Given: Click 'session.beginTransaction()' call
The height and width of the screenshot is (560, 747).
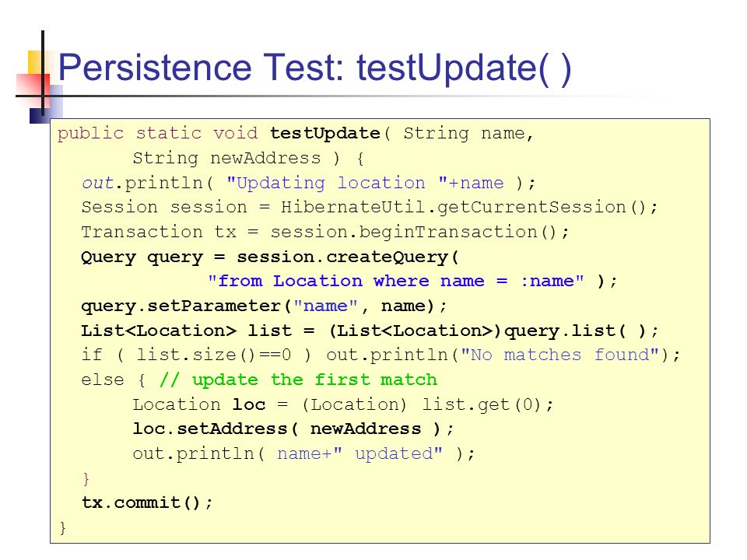Looking at the screenshot, I should [x=413, y=233].
